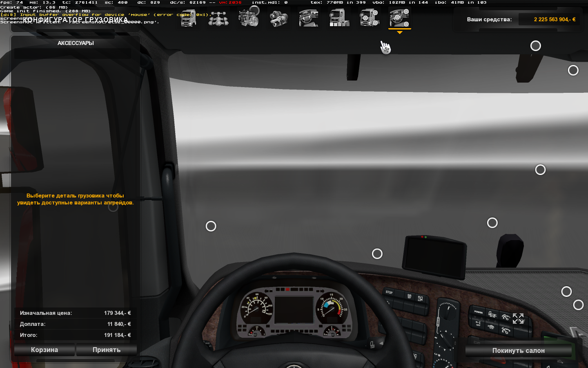The width and height of the screenshot is (588, 368).
Task: Click the Доплата label
Action: click(33, 324)
